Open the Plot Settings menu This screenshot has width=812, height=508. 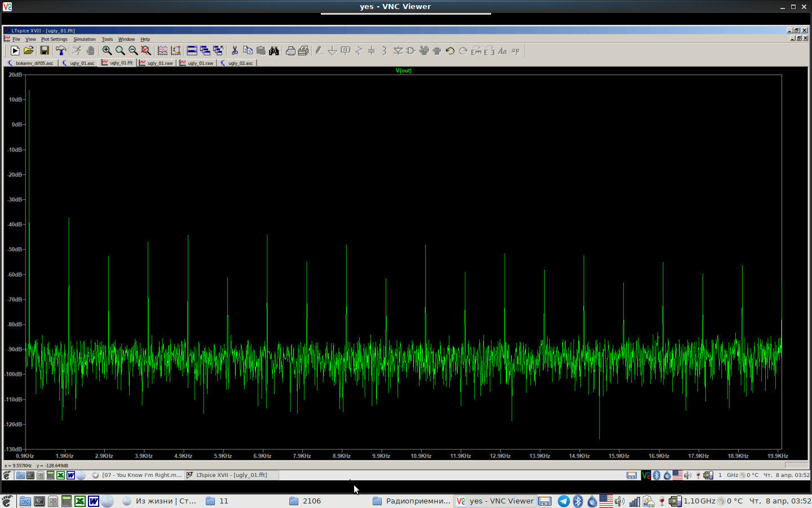54,40
